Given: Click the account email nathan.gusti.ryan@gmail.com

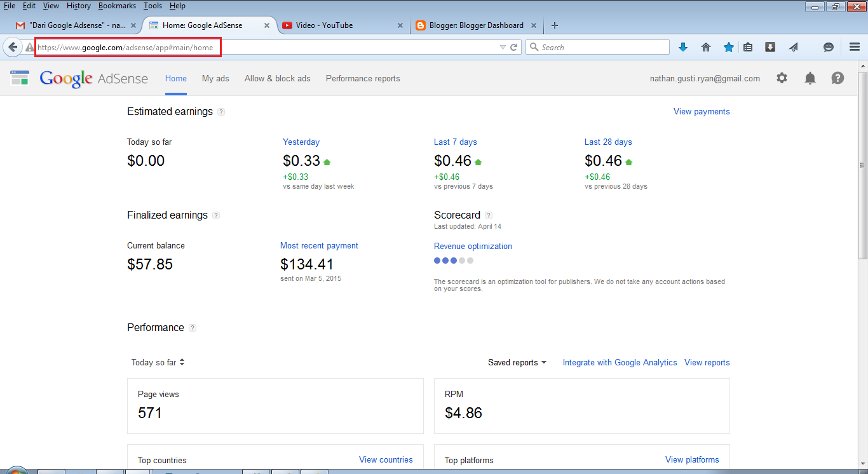Looking at the screenshot, I should [x=705, y=79].
